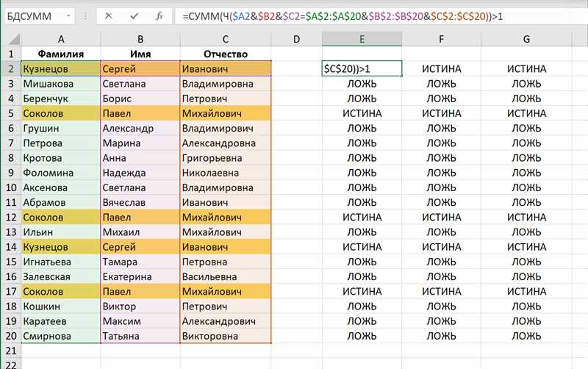The height and width of the screenshot is (369, 588).
Task: Select cell with Тамара
Action: coord(140,262)
